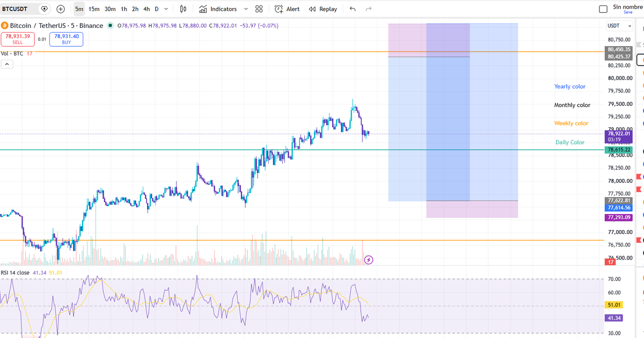Click the 78,615.22 green price label
Image resolution: width=644 pixels, height=338 pixels.
[619, 149]
